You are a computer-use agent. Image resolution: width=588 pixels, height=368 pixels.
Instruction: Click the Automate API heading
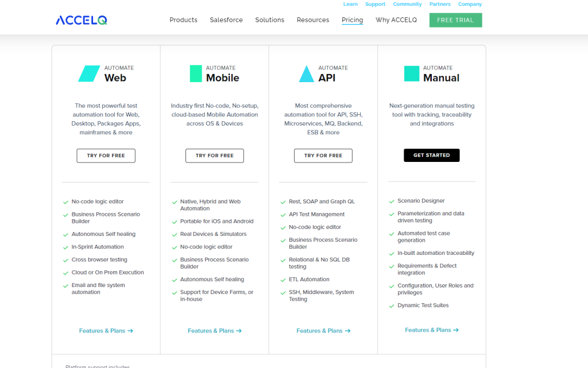pyautogui.click(x=333, y=73)
